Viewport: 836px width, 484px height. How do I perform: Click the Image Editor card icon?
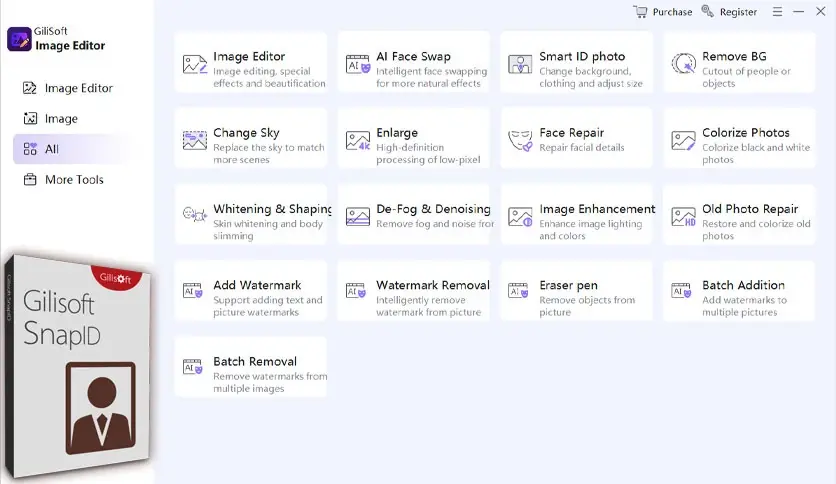point(195,64)
